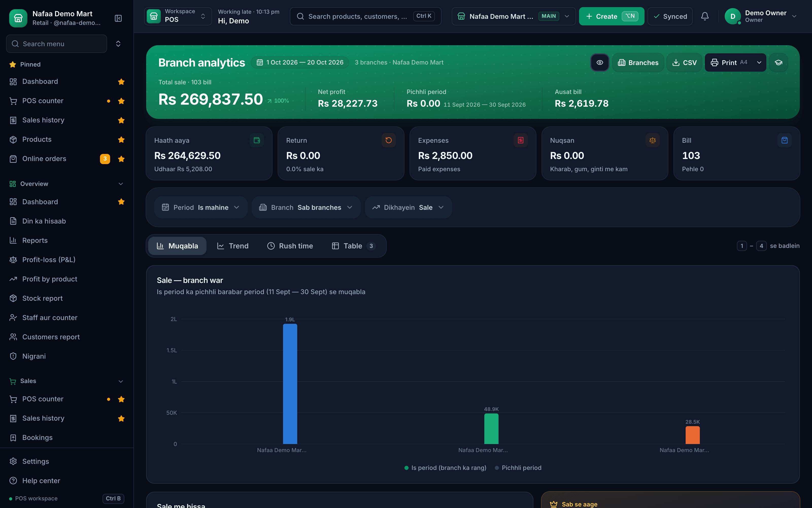Switch to the Table tab
Viewport: 812px width, 508px height.
click(353, 246)
